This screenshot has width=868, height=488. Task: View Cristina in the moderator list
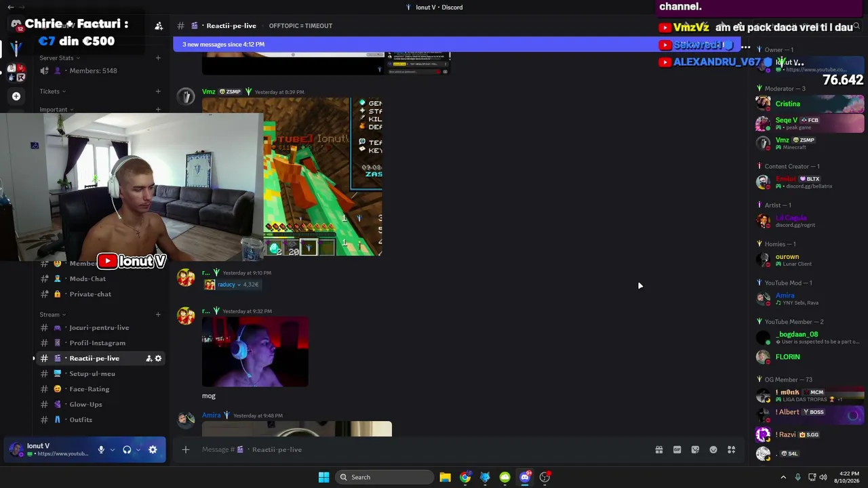click(810, 104)
